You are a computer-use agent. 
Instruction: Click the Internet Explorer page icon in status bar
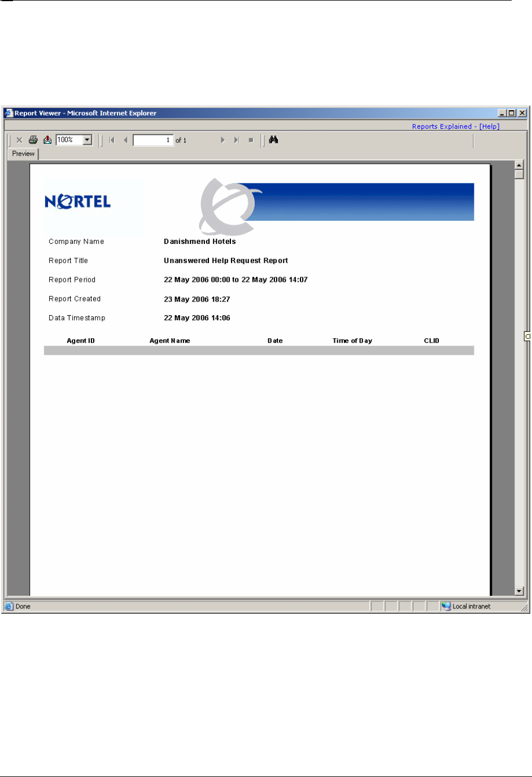tap(9, 606)
